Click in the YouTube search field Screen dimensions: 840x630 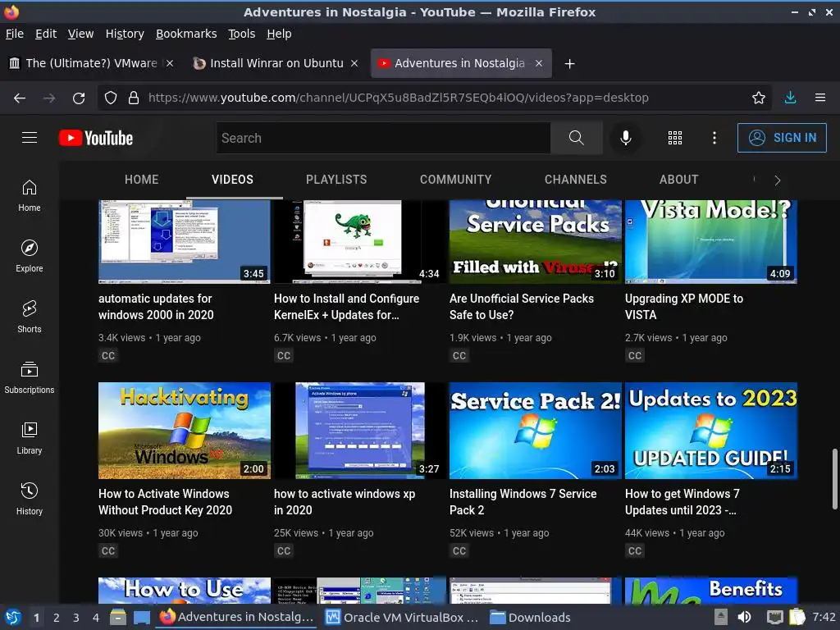(383, 138)
